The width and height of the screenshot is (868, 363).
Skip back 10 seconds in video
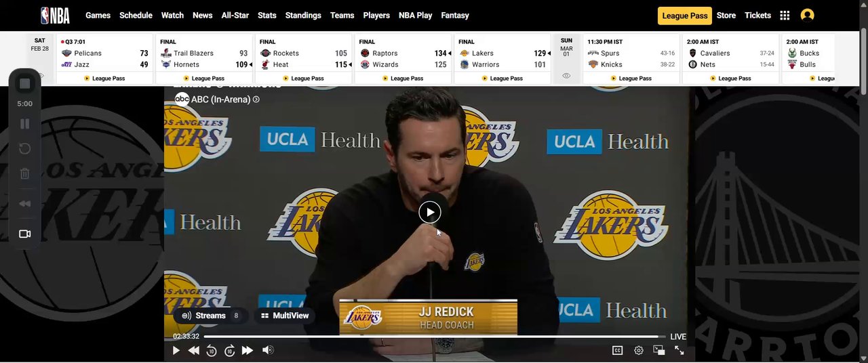point(212,350)
